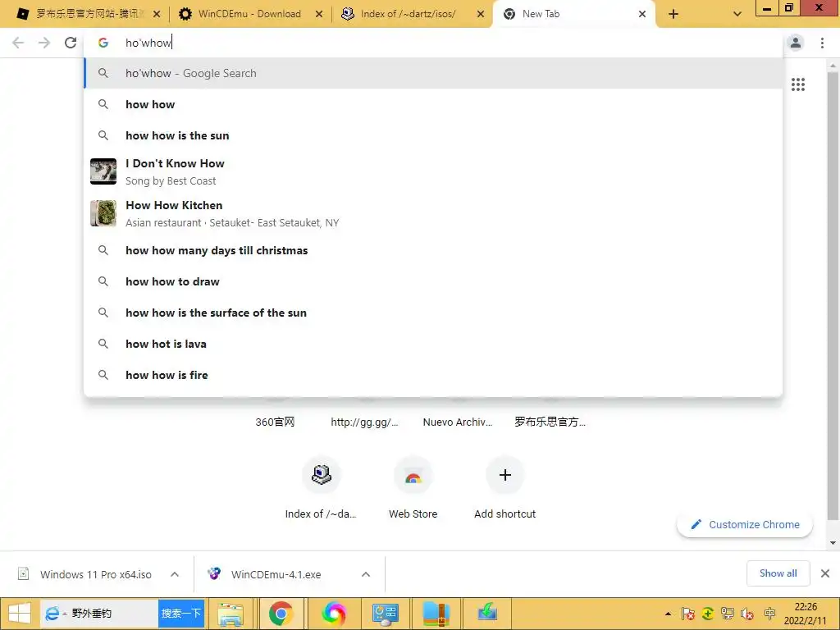Expand options for Windows 11 Pro x64.iso download

(x=175, y=574)
